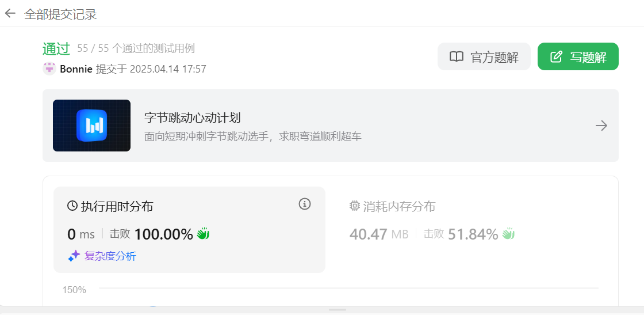Click the clock icon beside 执行用时分布
Screen dimensions: 644x315
pyautogui.click(x=72, y=206)
